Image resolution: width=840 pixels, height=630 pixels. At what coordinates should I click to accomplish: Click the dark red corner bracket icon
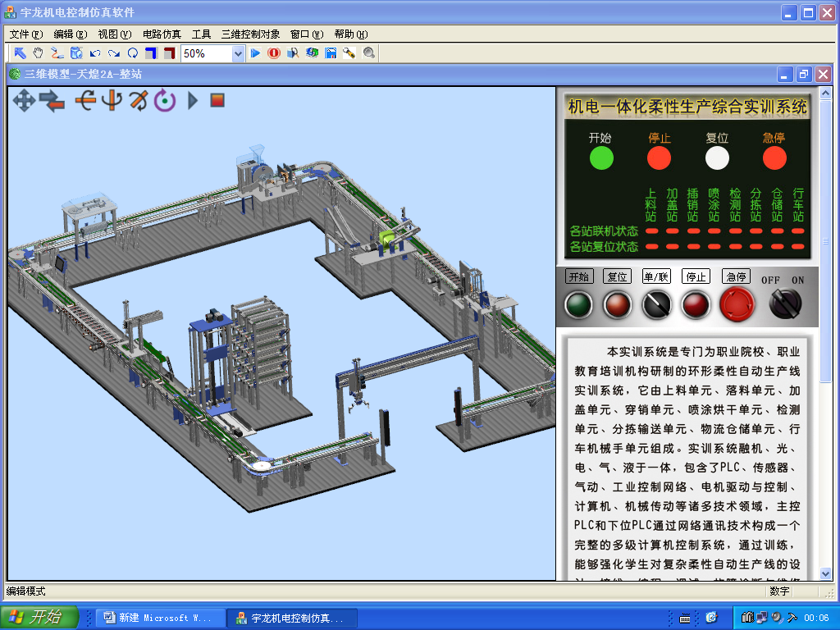(169, 53)
